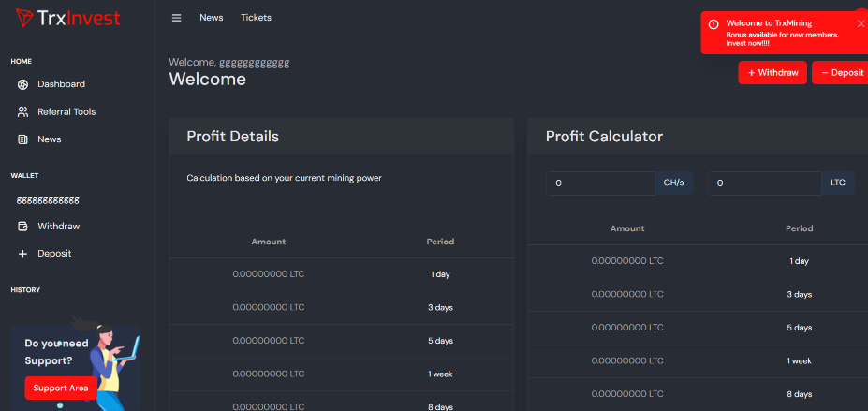Open Tickets in the top navigation
The width and height of the screenshot is (868, 411).
[x=256, y=18]
